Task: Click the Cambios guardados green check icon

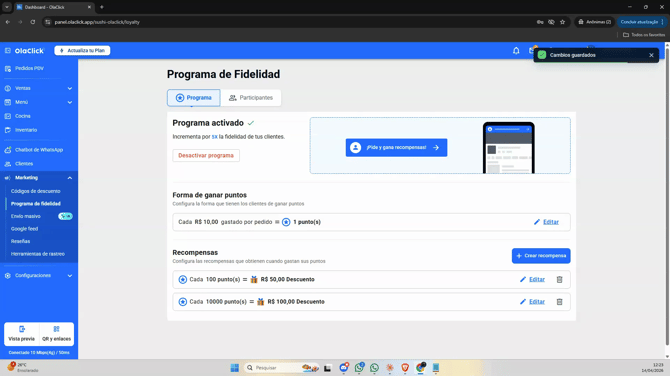Action: (x=542, y=55)
